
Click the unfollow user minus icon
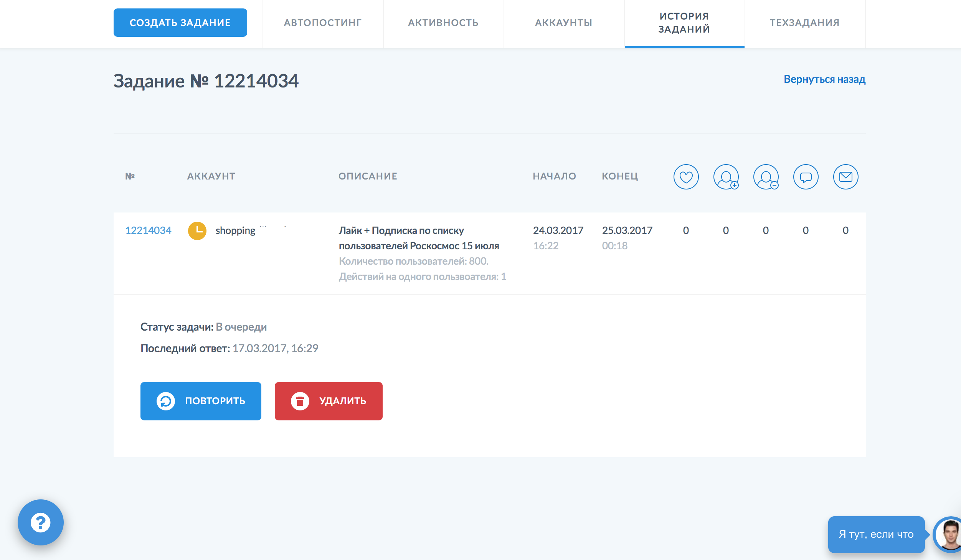pyautogui.click(x=766, y=177)
